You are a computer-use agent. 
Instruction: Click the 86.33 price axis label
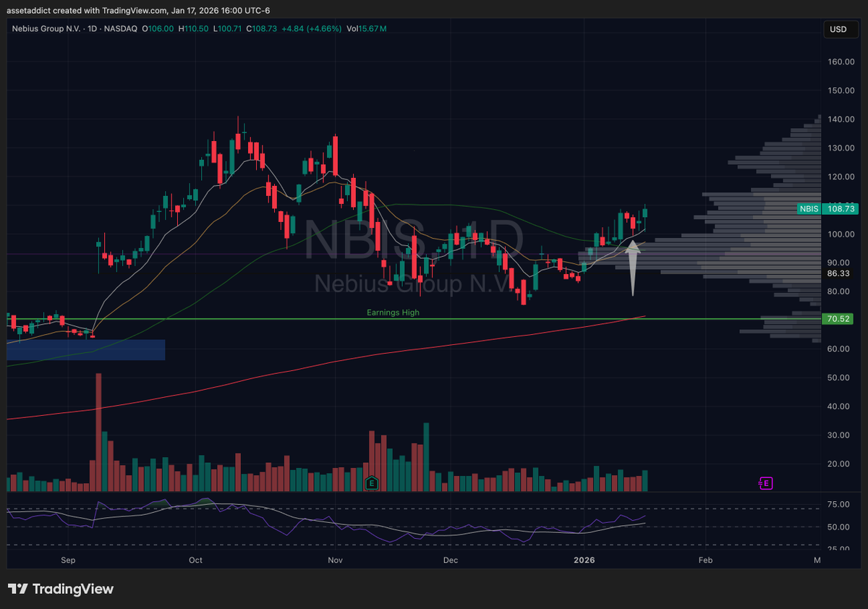(838, 274)
